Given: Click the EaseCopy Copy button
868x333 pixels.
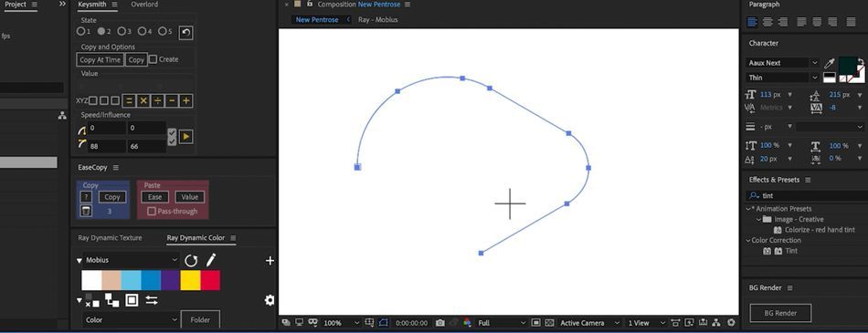Looking at the screenshot, I should click(112, 197).
